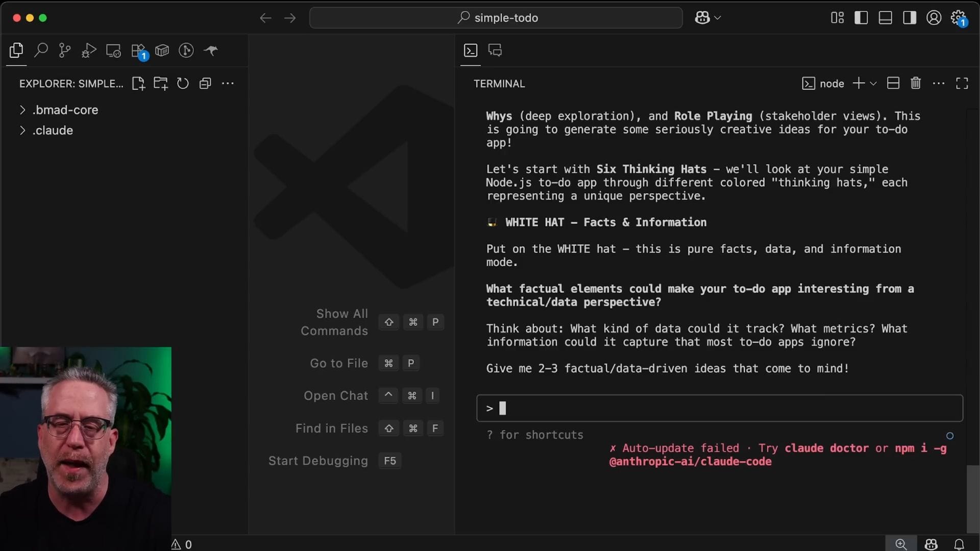This screenshot has height=551, width=980.
Task: Open the new terminal launch profile dropdown
Action: click(x=873, y=84)
